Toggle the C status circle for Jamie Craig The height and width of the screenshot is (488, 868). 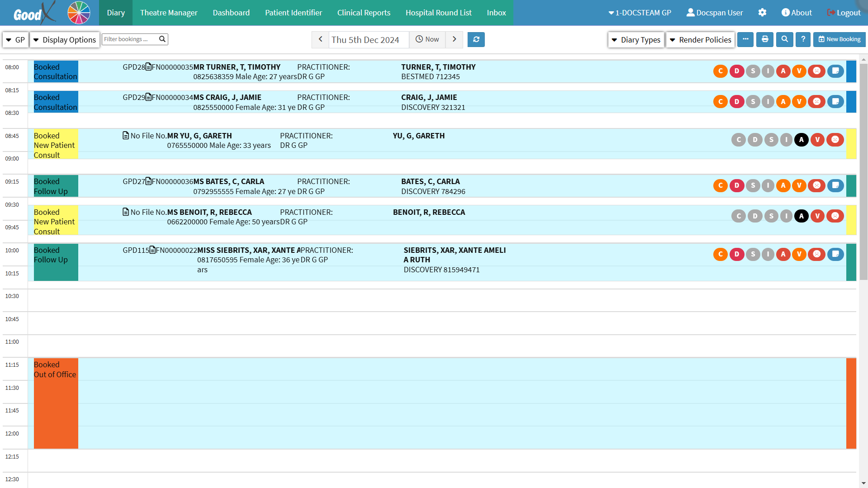pos(721,102)
